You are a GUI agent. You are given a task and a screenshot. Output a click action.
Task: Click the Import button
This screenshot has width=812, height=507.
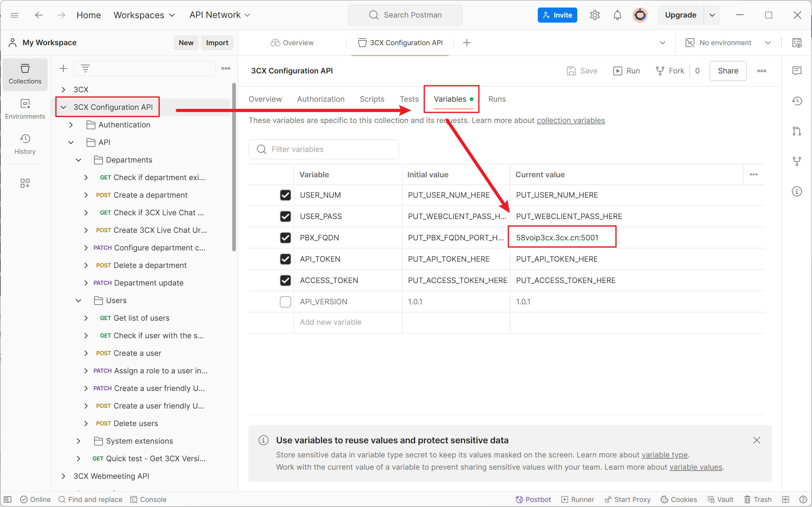pos(217,43)
